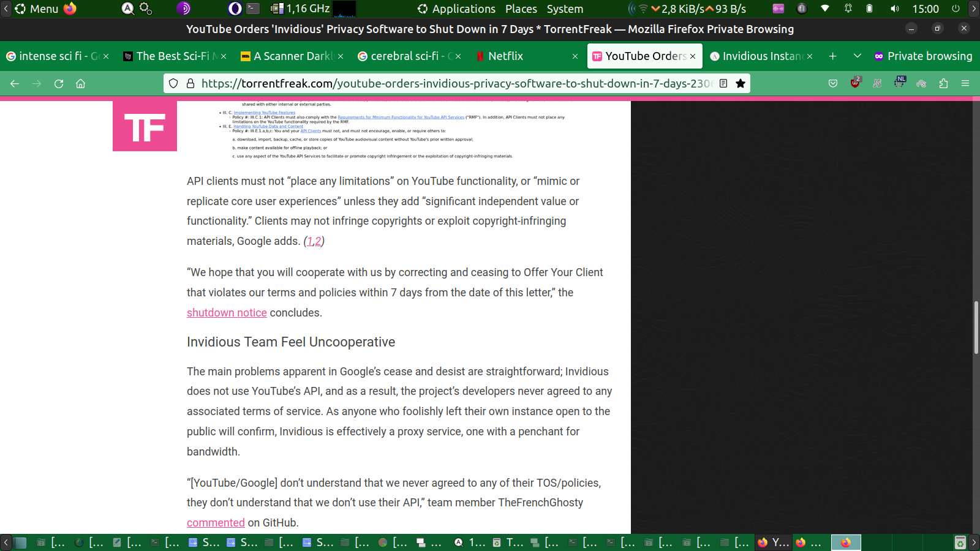Image resolution: width=980 pixels, height=551 pixels.
Task: Collapse the top panel using right arrow
Action: coord(974,9)
